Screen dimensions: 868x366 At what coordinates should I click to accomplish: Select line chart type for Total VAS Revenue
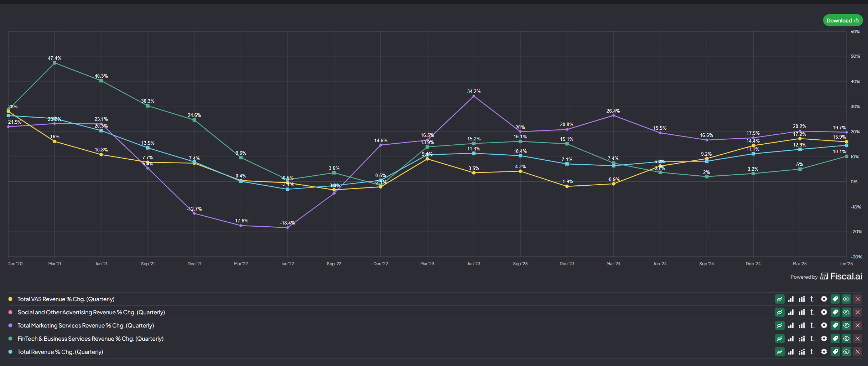(780, 299)
